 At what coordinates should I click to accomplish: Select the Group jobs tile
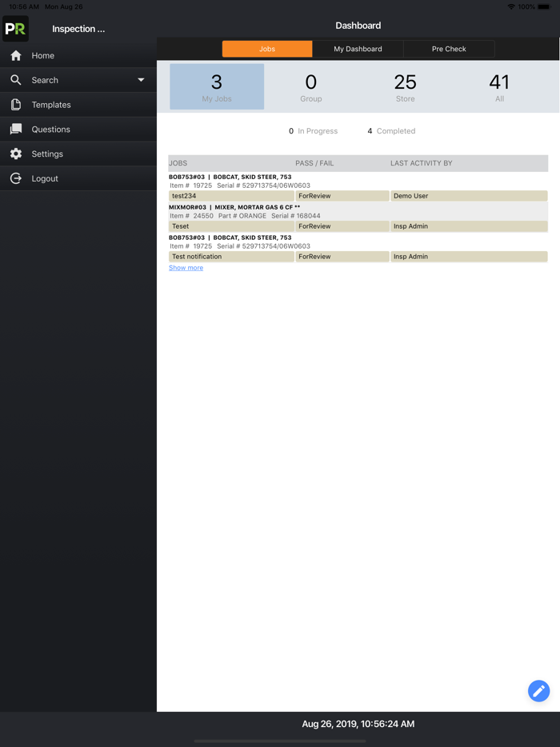310,86
